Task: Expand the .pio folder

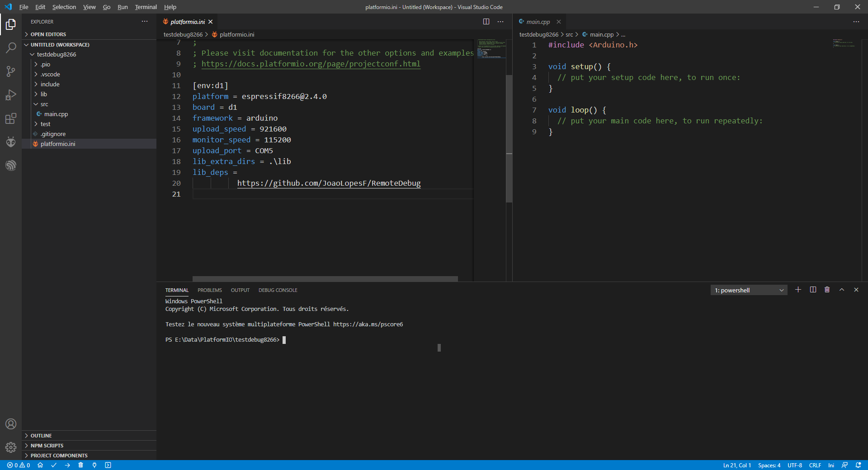Action: click(x=89, y=64)
